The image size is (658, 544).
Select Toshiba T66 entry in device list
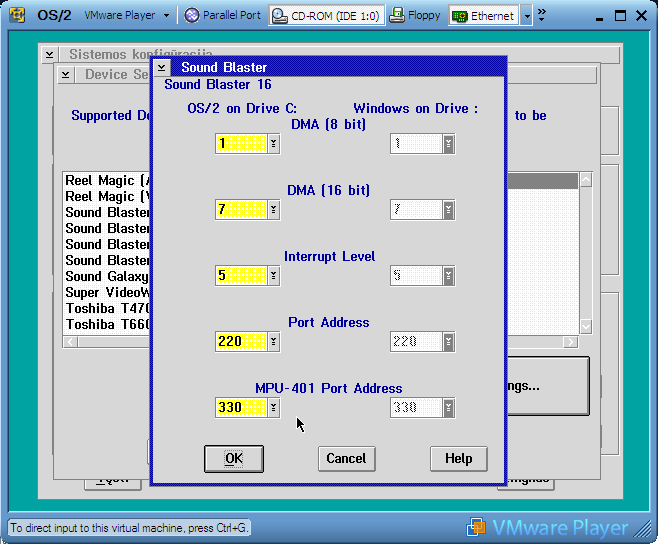click(x=107, y=324)
